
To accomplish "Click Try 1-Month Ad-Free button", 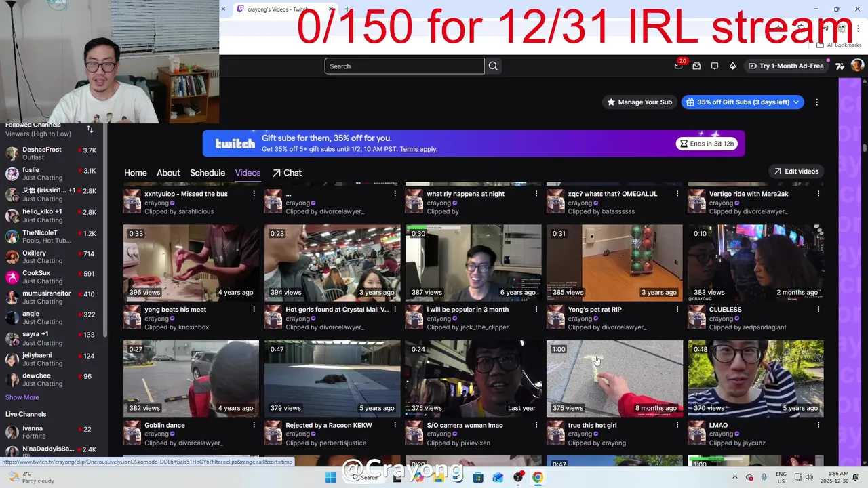I will coord(786,66).
